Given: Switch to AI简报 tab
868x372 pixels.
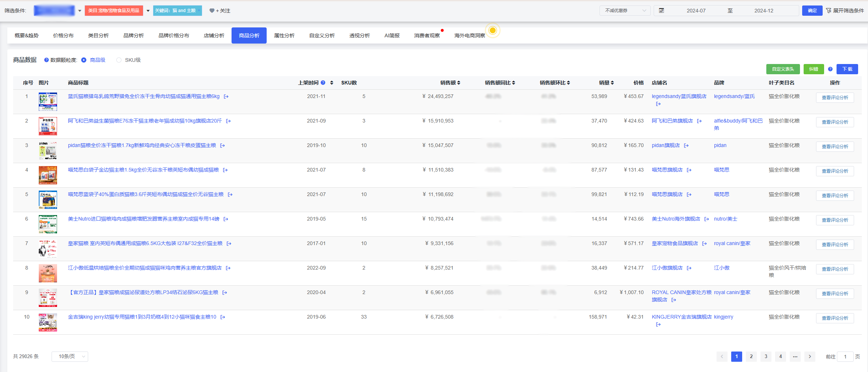Looking at the screenshot, I should [x=392, y=35].
